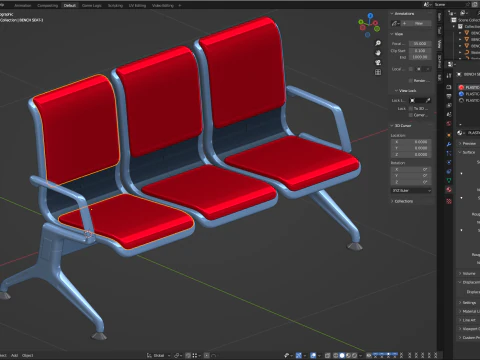Select the solid viewport shading icon

(x=342, y=355)
